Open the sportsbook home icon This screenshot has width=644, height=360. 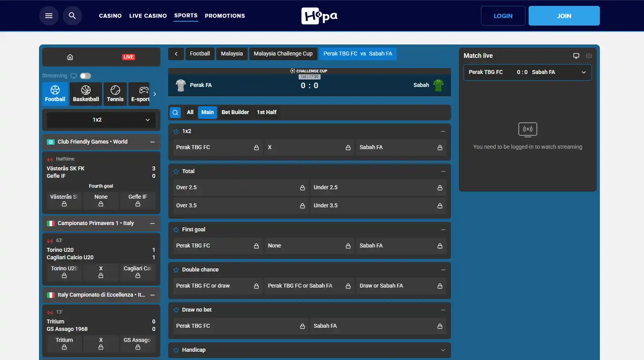70,57
